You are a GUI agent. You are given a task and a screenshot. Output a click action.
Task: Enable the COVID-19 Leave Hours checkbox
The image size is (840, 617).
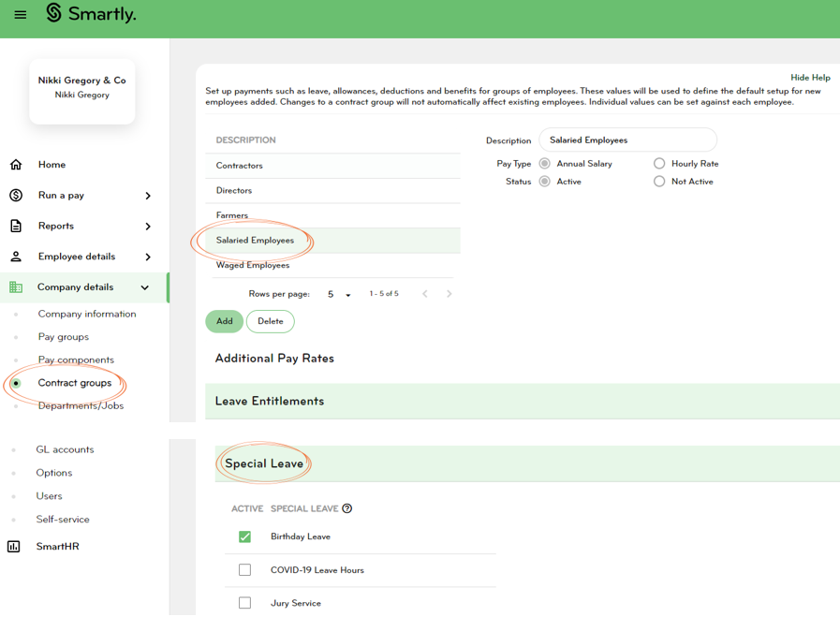click(244, 570)
